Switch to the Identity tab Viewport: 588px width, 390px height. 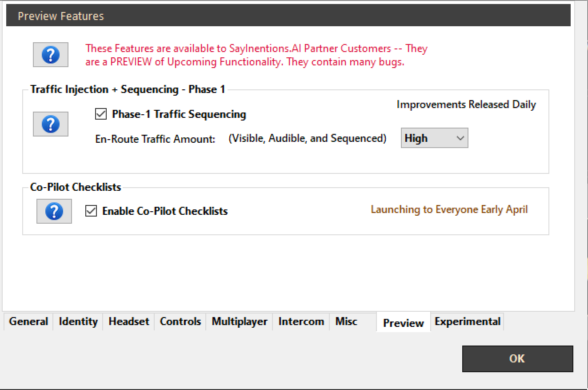point(78,322)
